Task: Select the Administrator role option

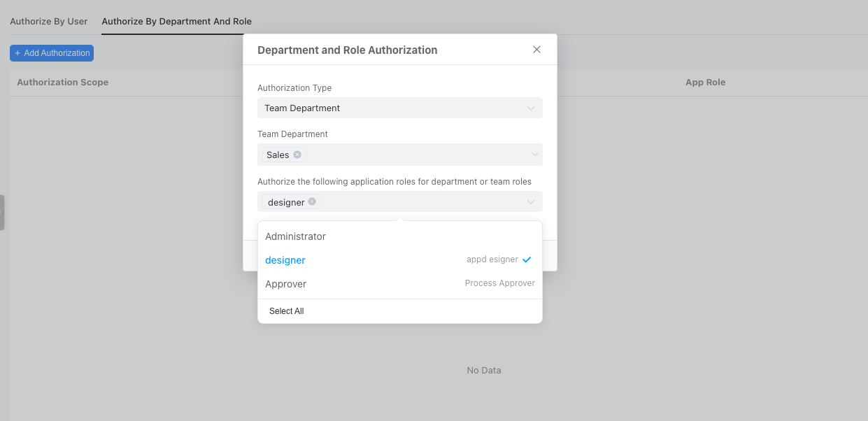Action: 296,236
